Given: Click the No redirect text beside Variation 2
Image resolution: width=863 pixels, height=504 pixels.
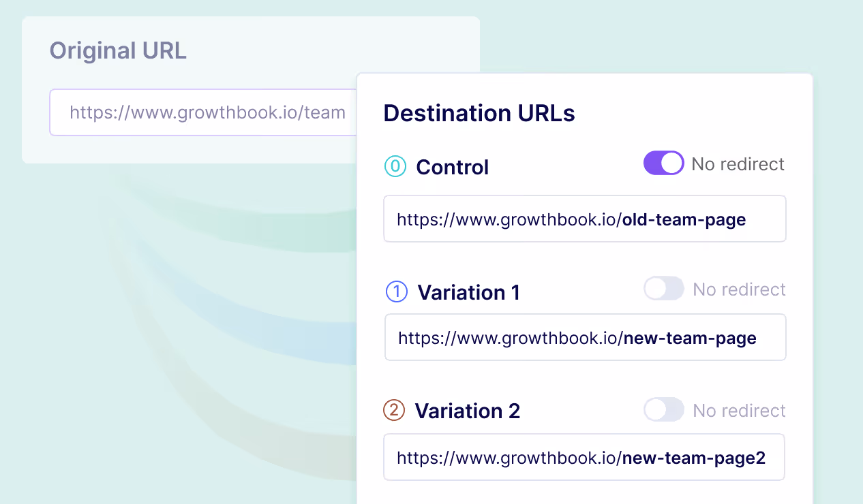Looking at the screenshot, I should [x=740, y=411].
